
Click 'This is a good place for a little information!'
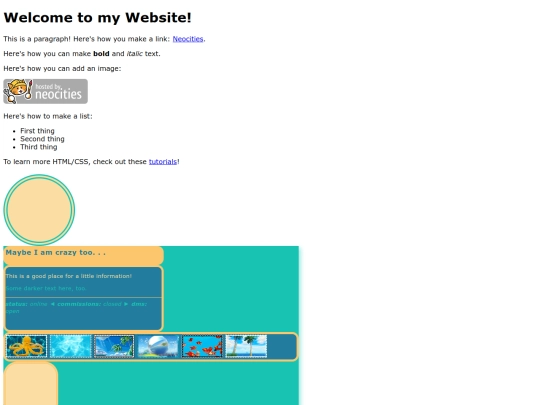pos(69,276)
